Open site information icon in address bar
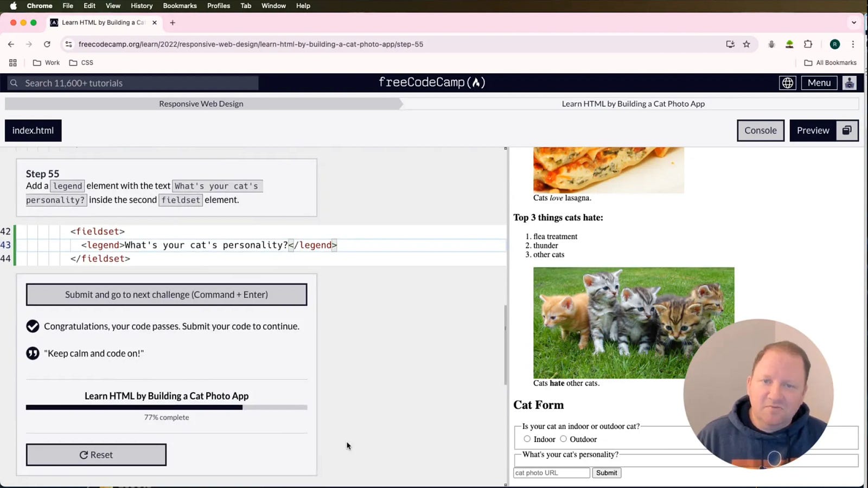The height and width of the screenshot is (488, 868). [68, 44]
